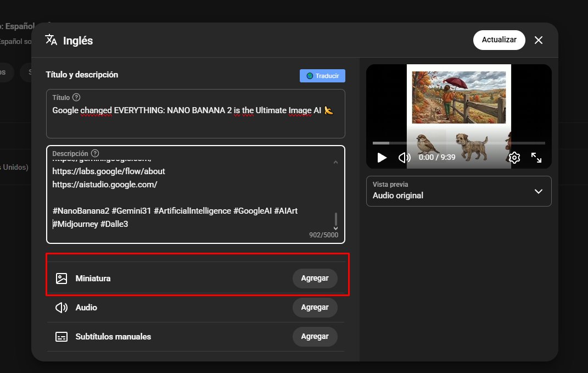This screenshot has width=588, height=373.
Task: Click the #Midjourney hashtag text
Action: pyautogui.click(x=75, y=224)
